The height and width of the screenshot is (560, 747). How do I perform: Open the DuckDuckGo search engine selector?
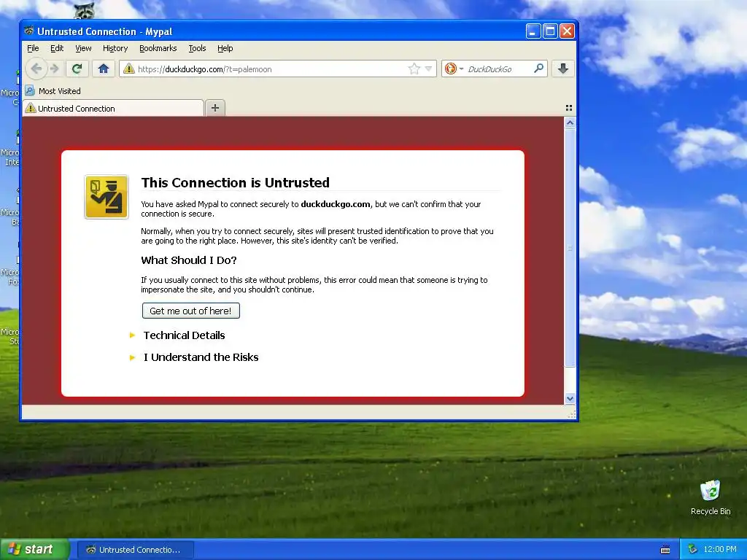453,69
